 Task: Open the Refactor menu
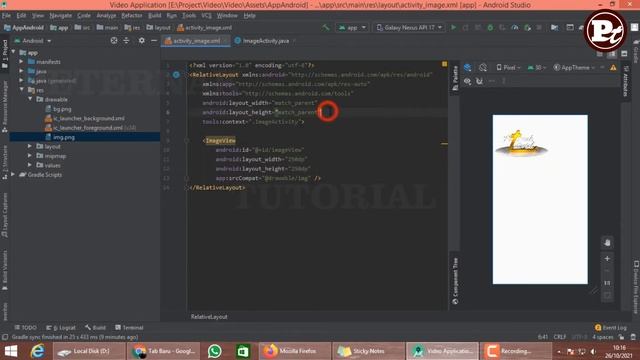(131, 16)
